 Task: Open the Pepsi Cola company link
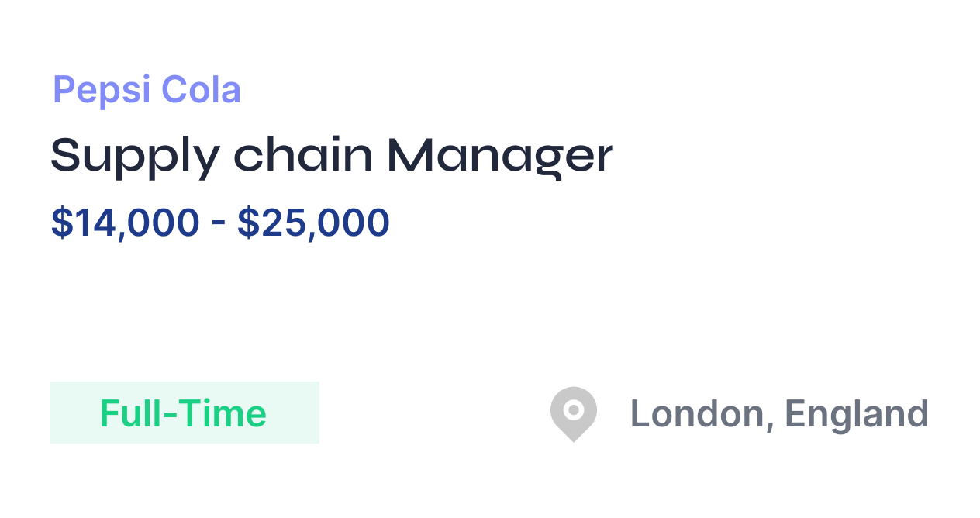(147, 90)
